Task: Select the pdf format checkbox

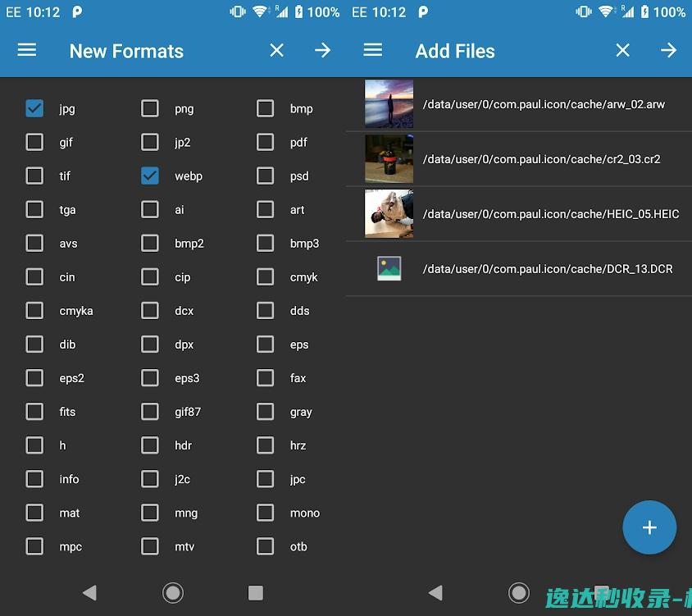Action: click(x=265, y=142)
